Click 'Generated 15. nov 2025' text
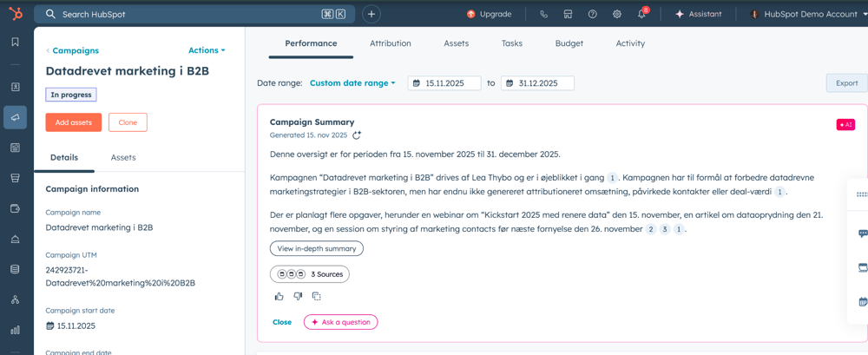The width and height of the screenshot is (868, 355). [x=308, y=135]
